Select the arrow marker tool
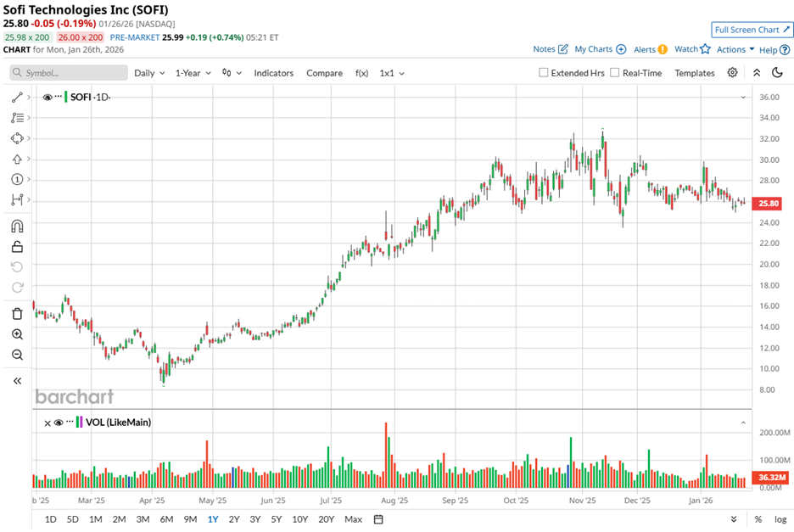 [17, 160]
